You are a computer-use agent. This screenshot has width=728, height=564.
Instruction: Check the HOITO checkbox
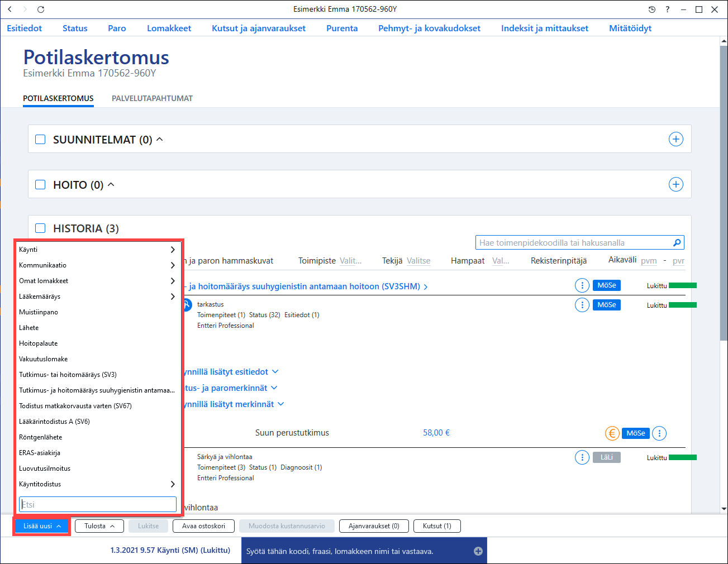tap(40, 184)
